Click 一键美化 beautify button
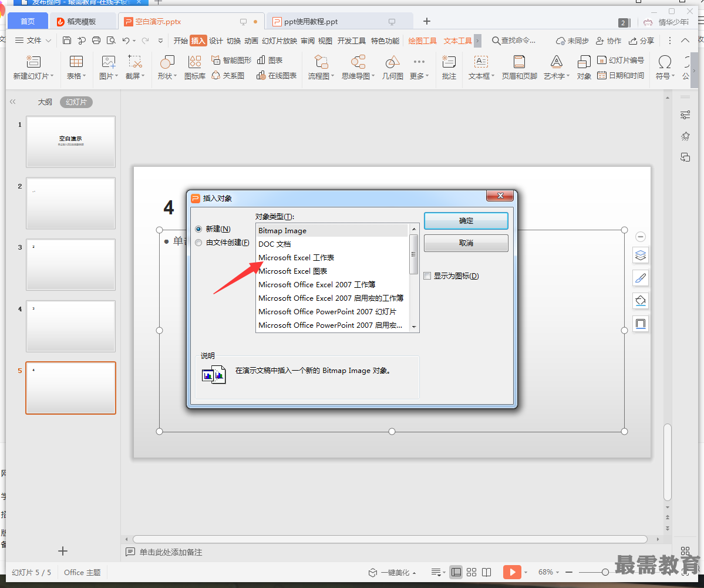 (392, 572)
